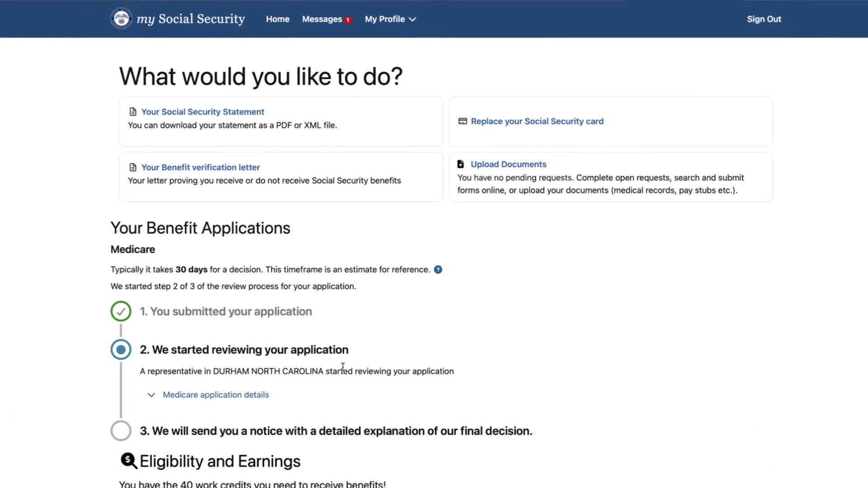Click the 'What would you like to do?' heading
The height and width of the screenshot is (488, 868).
[x=261, y=76]
